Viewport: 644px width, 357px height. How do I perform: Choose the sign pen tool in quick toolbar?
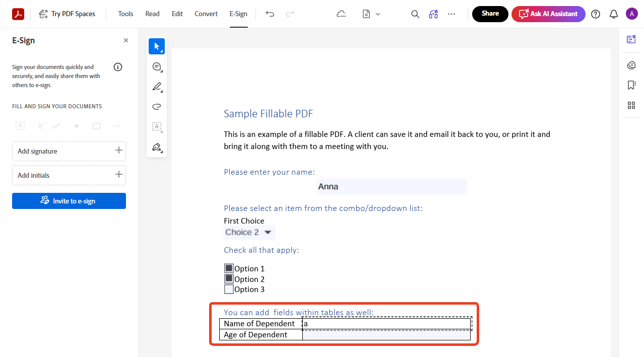pyautogui.click(x=157, y=147)
